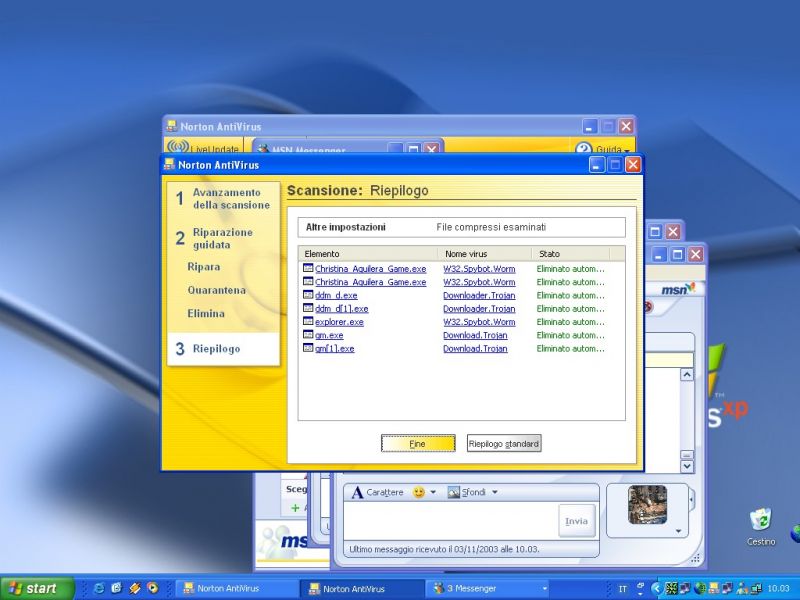
Task: Launch Windows Media Player from quick launch
Action: coord(152,588)
